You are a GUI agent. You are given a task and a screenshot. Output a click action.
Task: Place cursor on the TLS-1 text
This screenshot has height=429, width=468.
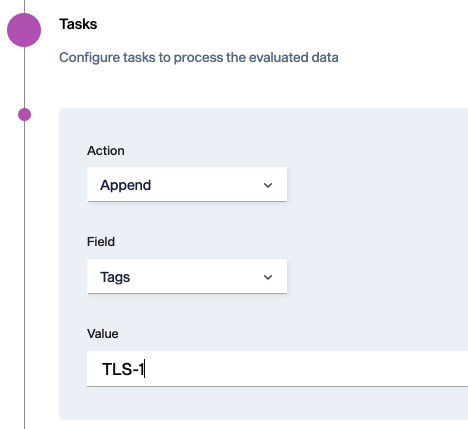(123, 369)
